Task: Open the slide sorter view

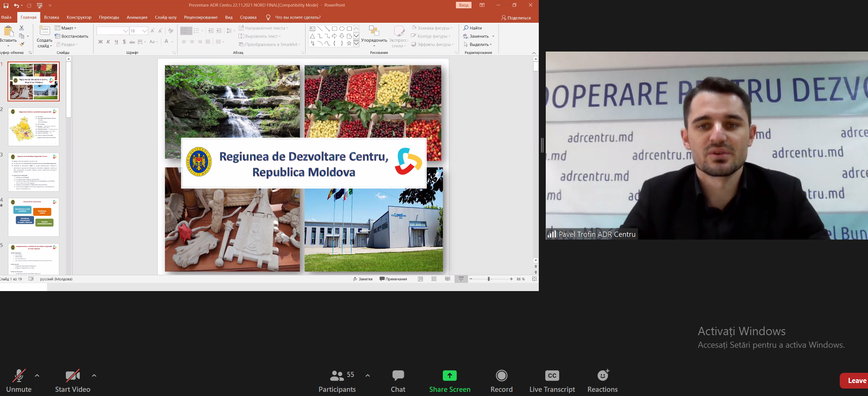Action: (x=434, y=279)
